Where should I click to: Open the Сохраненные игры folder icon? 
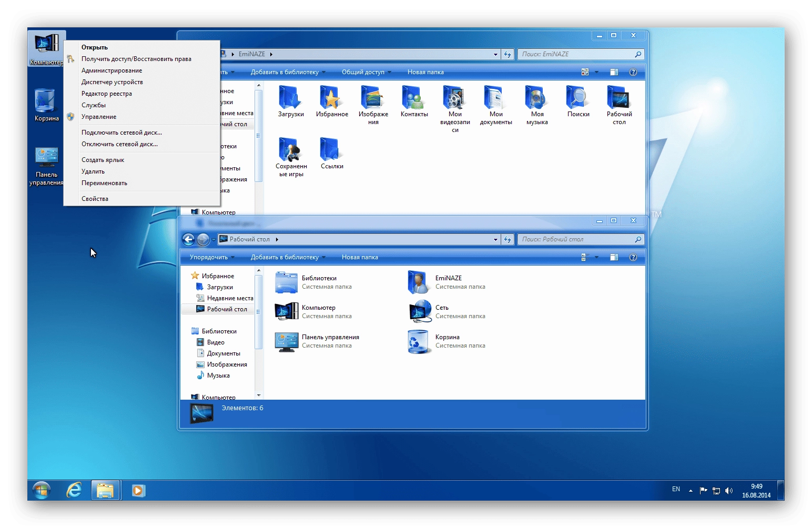tap(290, 149)
